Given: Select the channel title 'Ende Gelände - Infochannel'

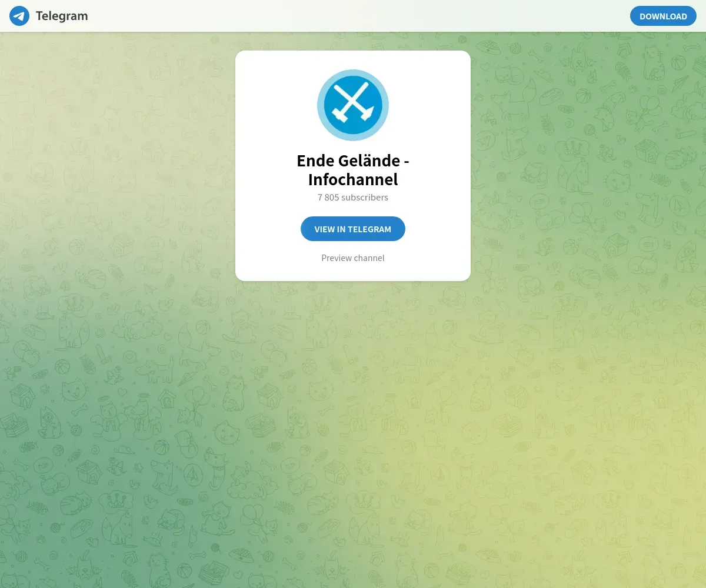Looking at the screenshot, I should 353,170.
